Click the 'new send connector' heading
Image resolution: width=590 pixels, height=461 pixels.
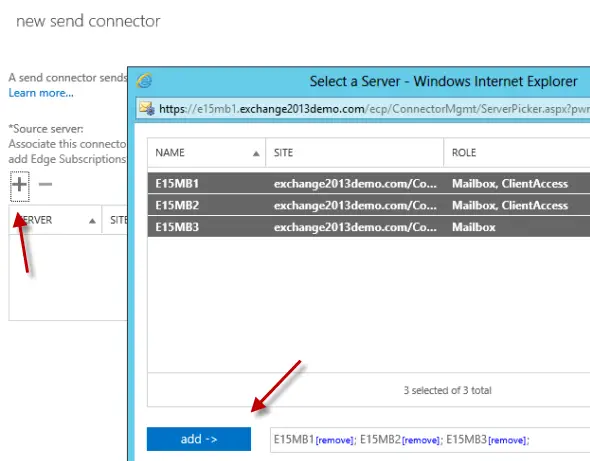tap(88, 21)
